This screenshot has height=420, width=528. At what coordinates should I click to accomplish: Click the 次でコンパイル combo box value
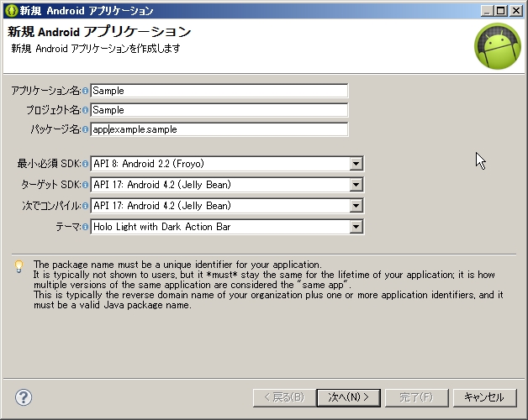coord(227,206)
